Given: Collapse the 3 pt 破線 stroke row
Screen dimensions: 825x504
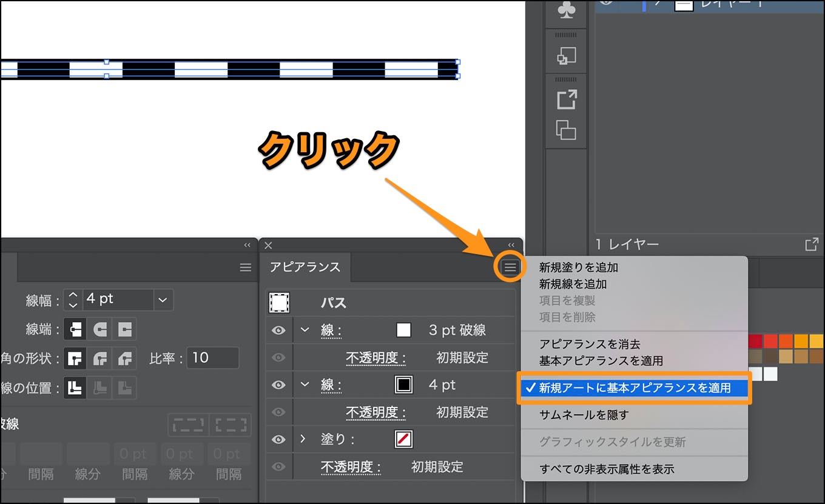Looking at the screenshot, I should pos(305,331).
